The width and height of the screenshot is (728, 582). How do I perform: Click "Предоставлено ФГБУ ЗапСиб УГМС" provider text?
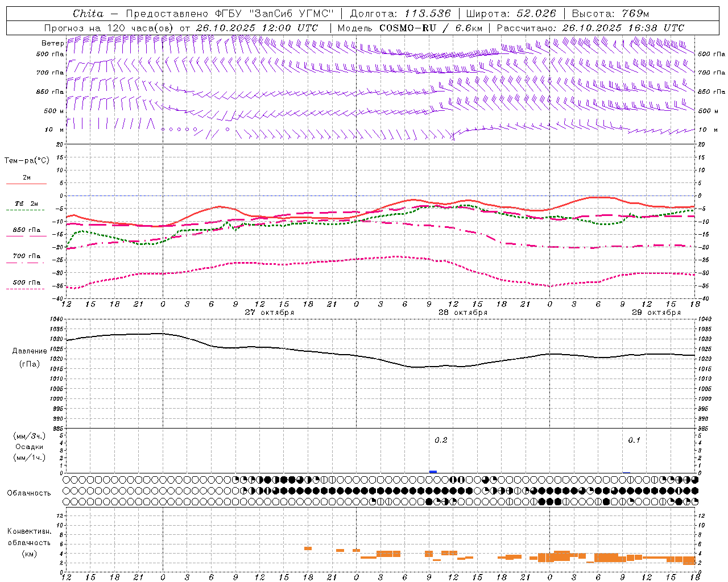(x=229, y=14)
